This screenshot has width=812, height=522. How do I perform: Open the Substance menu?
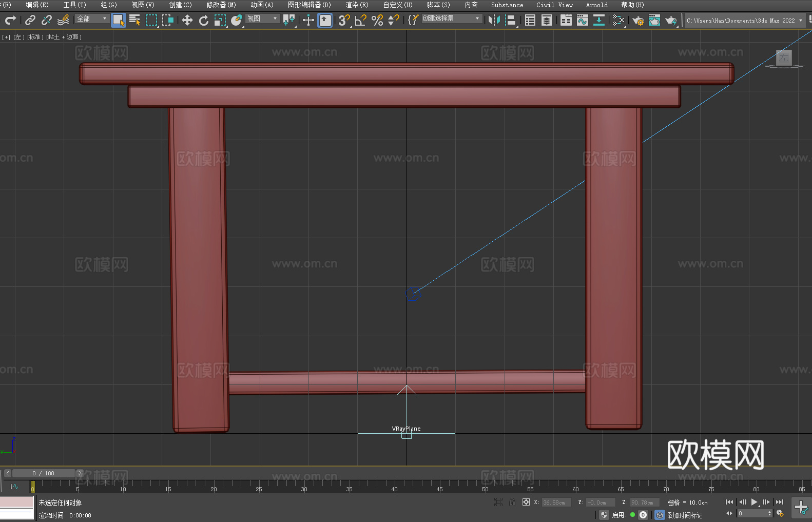click(507, 5)
